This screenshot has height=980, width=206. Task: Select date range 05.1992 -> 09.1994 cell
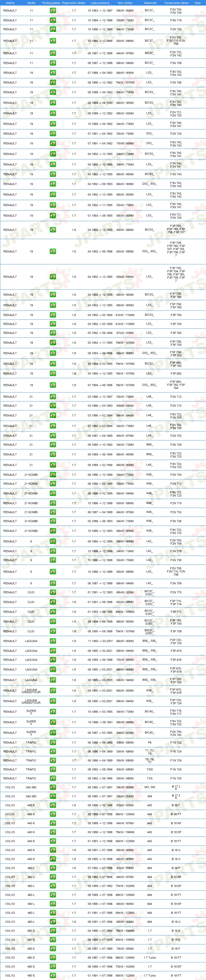click(x=100, y=333)
